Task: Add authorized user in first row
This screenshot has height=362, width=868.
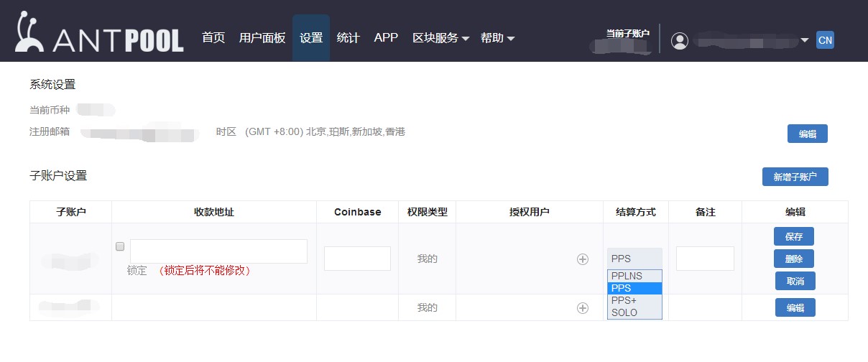Action: (583, 259)
